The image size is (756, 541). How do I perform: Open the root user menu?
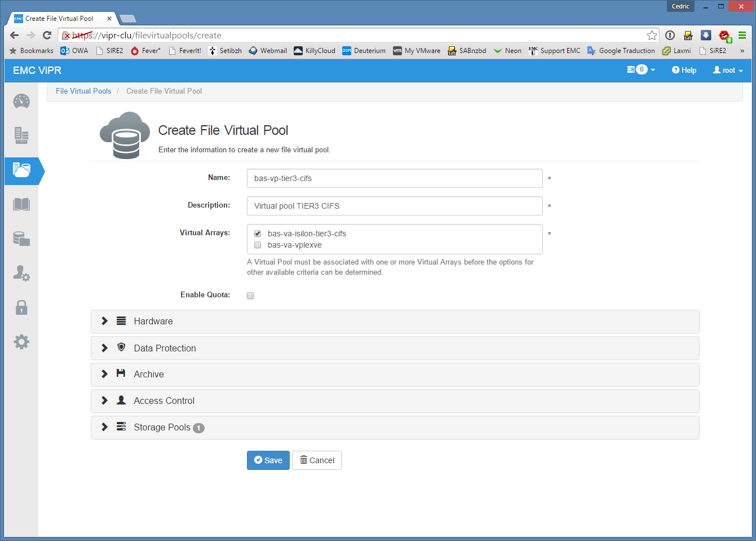[728, 71]
